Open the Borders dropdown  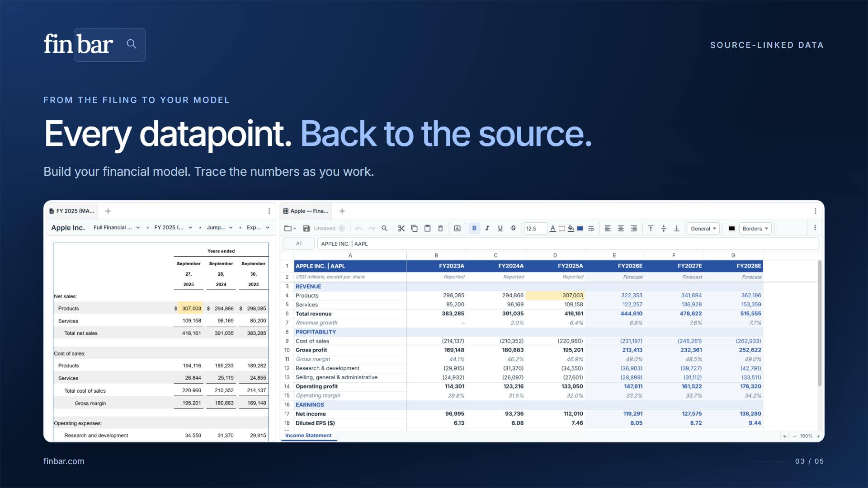[755, 229]
